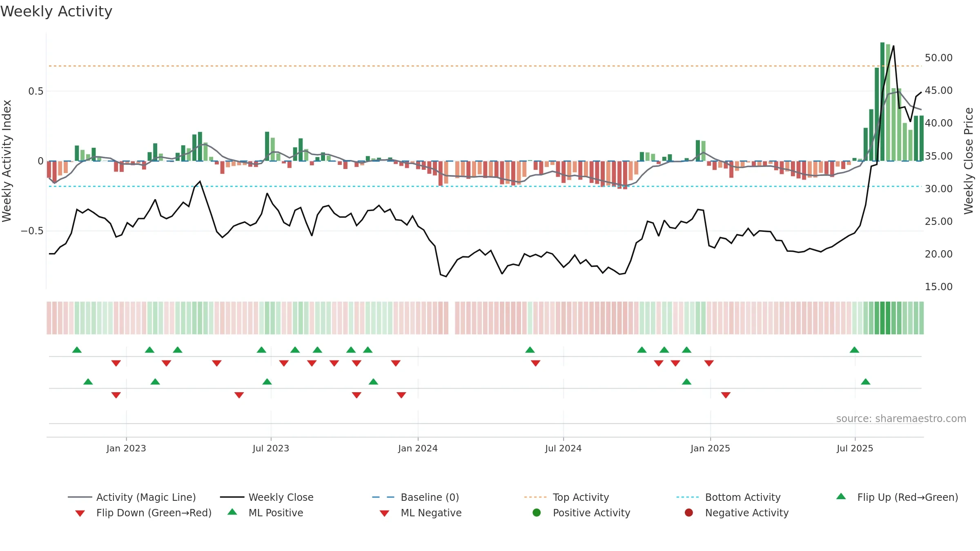Click the 30.00 price axis tick
Viewport: 980px width, 551px height.
tap(939, 189)
